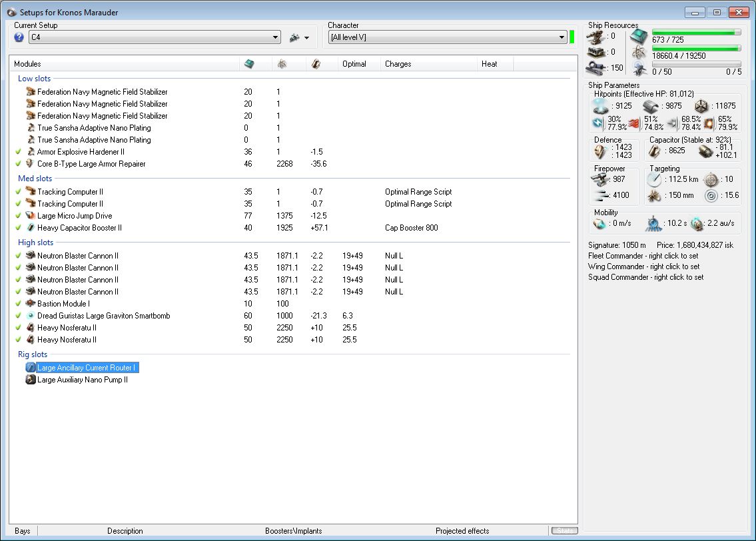Collapse the High slots group

[36, 243]
